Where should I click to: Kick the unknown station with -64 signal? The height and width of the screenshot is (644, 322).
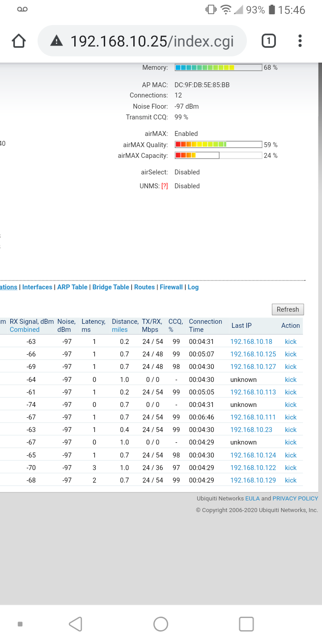click(x=291, y=380)
